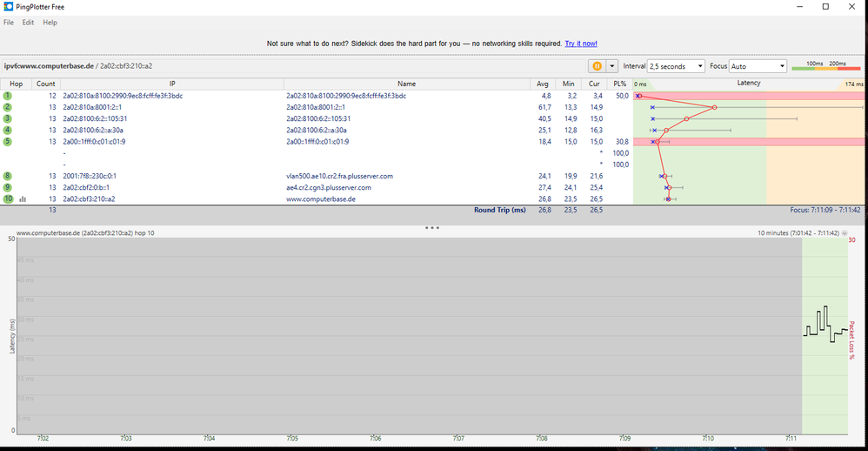868x451 pixels.
Task: Open the Help menu
Action: (50, 22)
